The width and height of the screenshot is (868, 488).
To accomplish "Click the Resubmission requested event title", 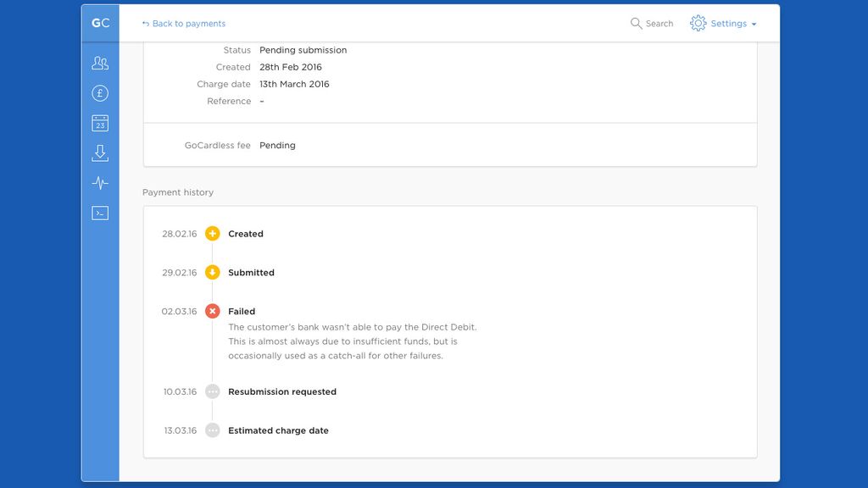I will click(x=282, y=392).
